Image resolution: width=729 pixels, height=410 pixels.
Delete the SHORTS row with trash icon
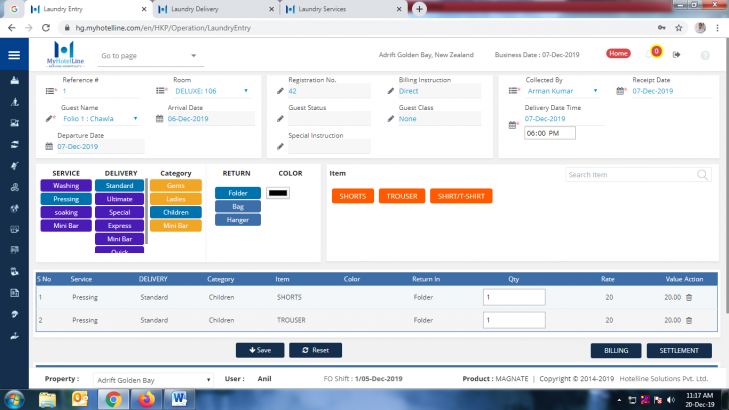[688, 297]
